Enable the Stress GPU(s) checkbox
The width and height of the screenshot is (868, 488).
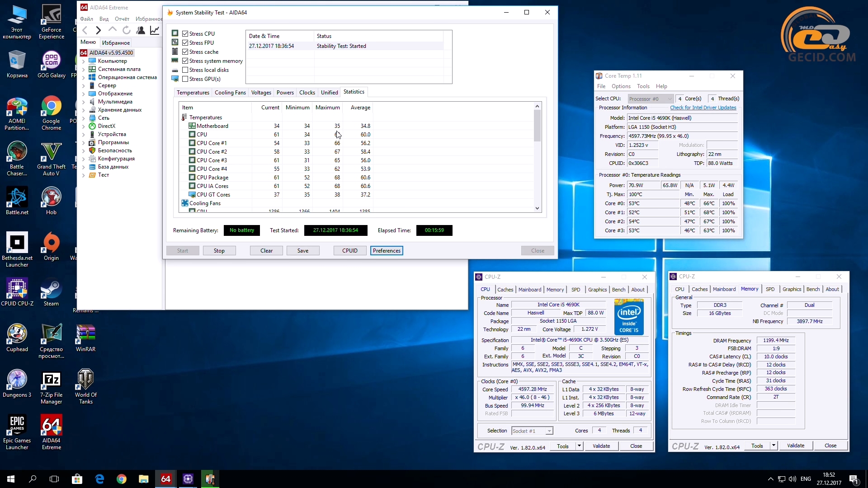(x=185, y=79)
